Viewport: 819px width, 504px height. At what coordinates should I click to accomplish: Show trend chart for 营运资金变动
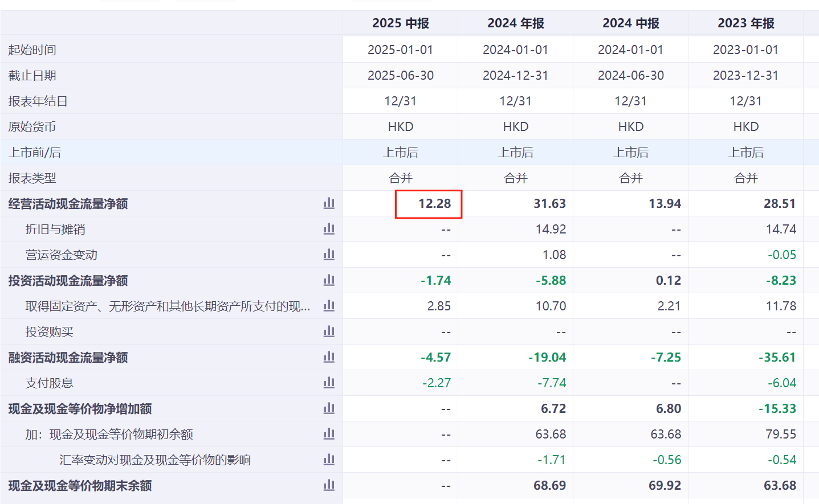[329, 255]
